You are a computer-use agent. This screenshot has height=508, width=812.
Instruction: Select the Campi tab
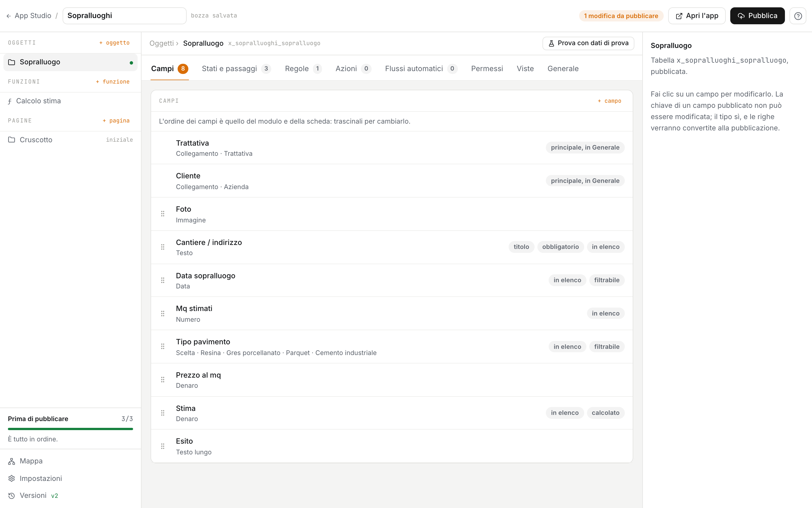coord(169,69)
